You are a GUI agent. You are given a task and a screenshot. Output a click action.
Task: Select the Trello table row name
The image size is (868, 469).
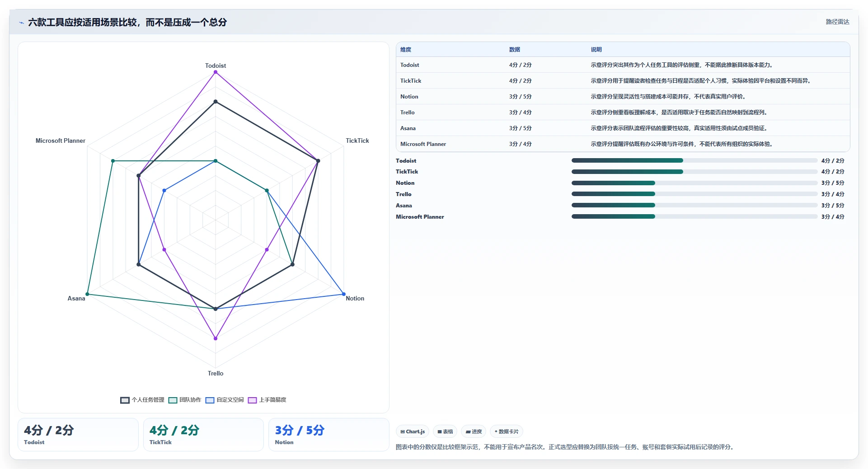point(408,113)
